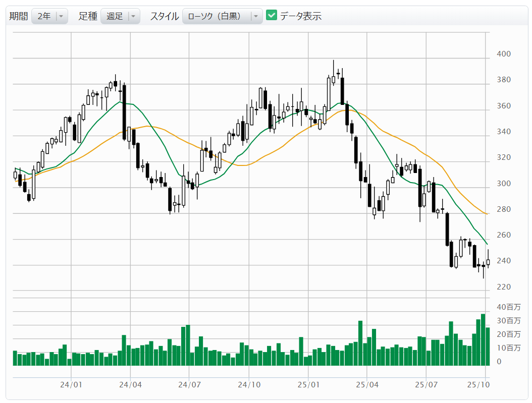The height and width of the screenshot is (403, 532).
Task: Click the tallest green volume bar near 25/10
Action: click(x=483, y=339)
